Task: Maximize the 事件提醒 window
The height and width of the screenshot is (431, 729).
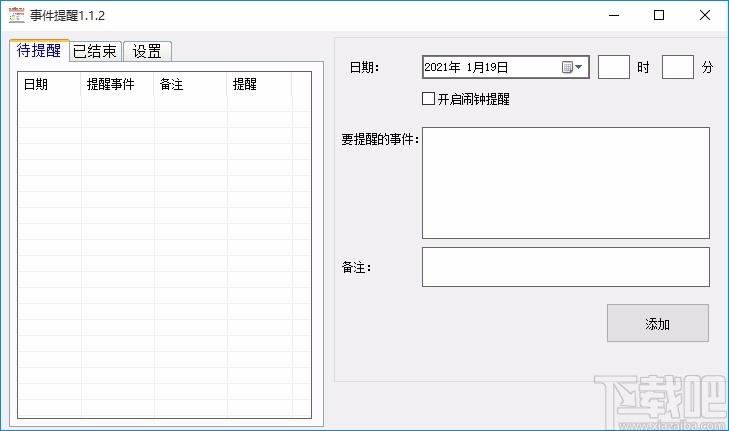Action: click(659, 15)
